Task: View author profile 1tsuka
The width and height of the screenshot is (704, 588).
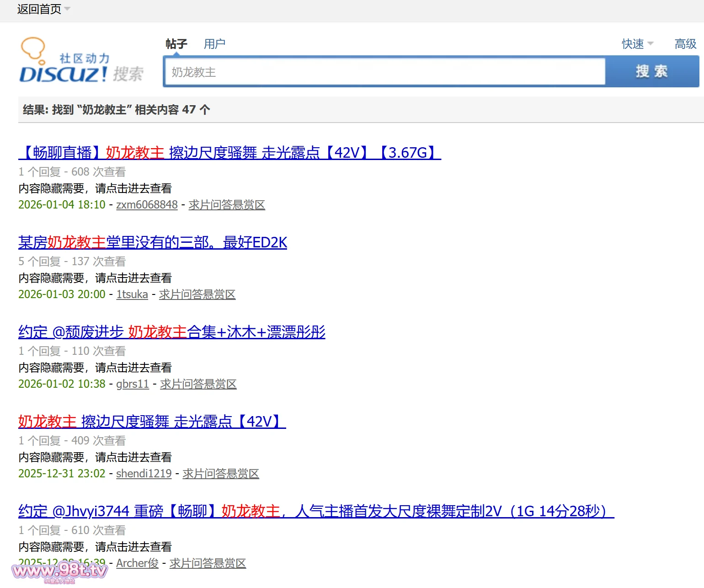Action: (132, 294)
